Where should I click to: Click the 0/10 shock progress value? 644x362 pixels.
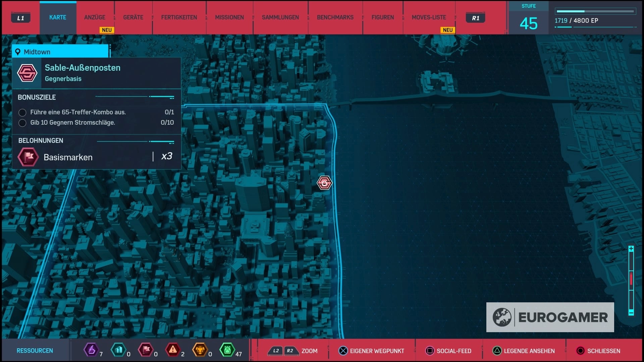click(167, 123)
